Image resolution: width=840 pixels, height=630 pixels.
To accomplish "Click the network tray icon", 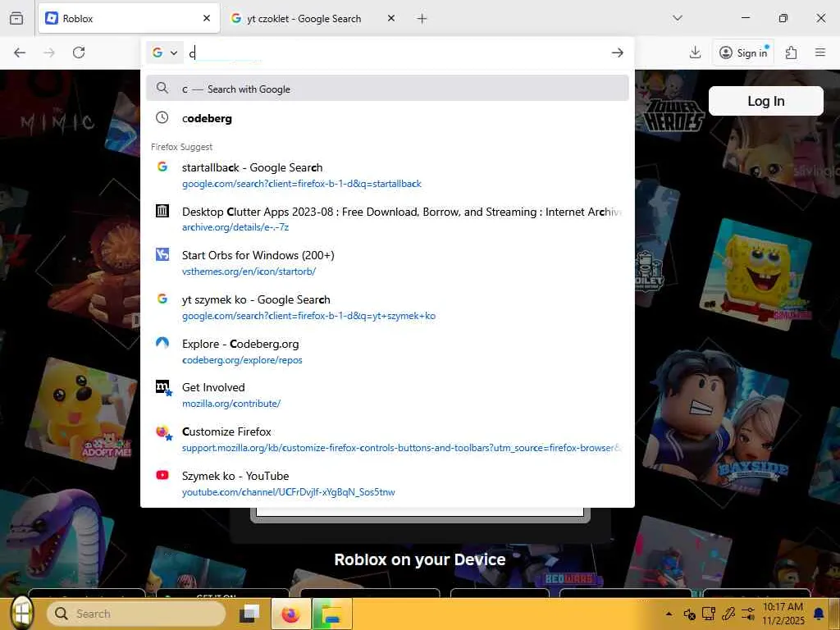I will (709, 614).
